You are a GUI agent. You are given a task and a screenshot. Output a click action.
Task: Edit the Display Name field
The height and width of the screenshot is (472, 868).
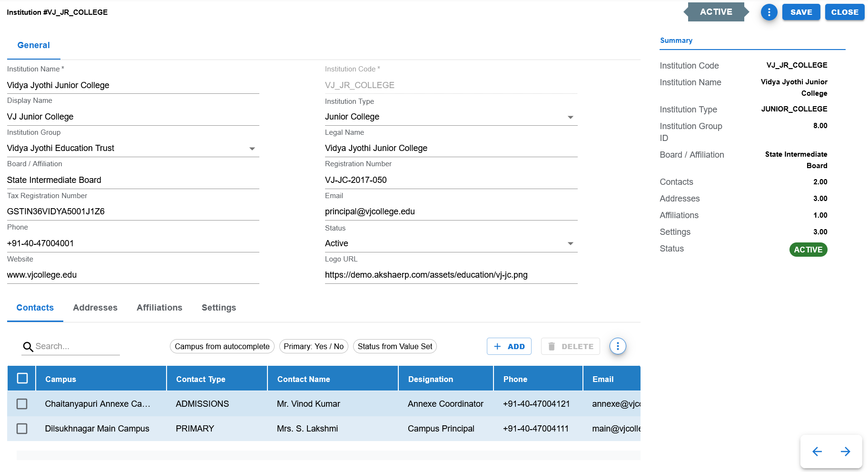click(x=133, y=117)
